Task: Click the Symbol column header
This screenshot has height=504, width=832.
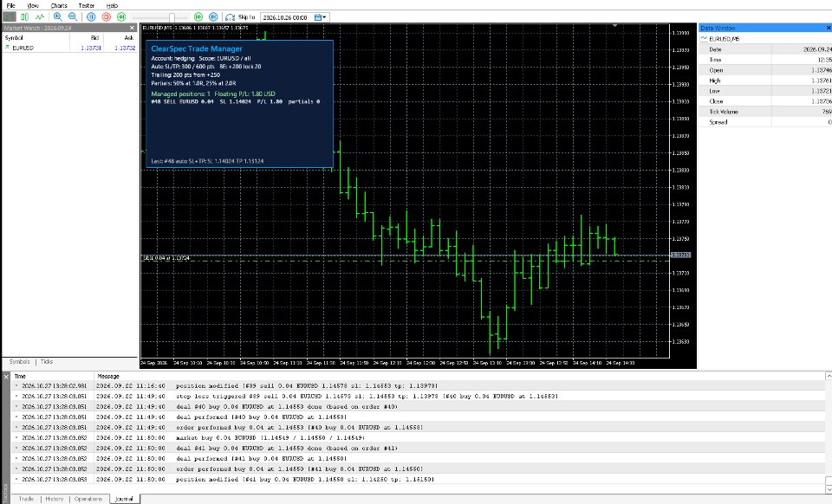Action: [36, 37]
